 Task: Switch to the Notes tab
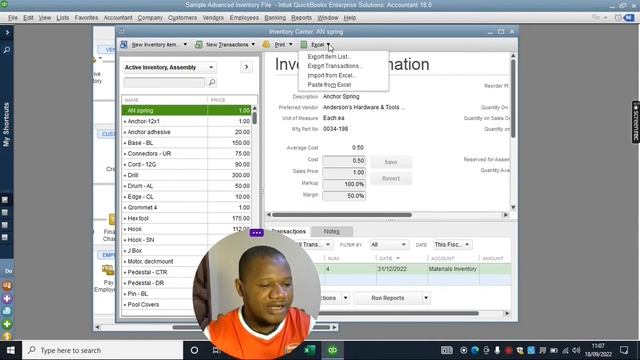click(331, 231)
